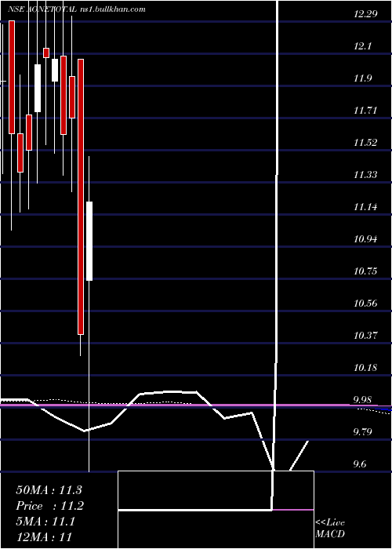Screen dimensions: 392x549
Task: Click the 9.98 price axis label
Action: point(362,399)
